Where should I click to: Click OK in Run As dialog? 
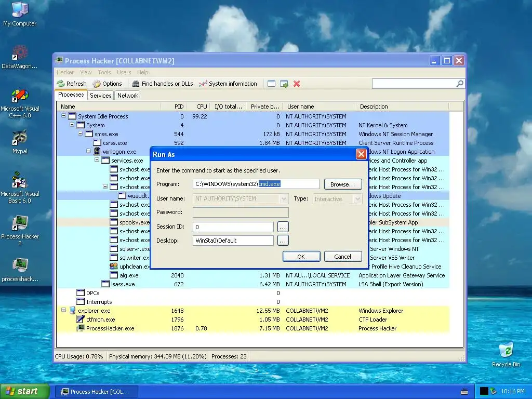301,257
